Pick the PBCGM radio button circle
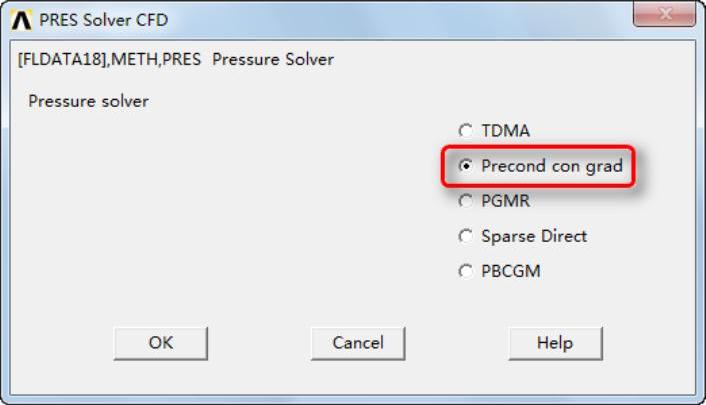The image size is (706, 405). [465, 271]
